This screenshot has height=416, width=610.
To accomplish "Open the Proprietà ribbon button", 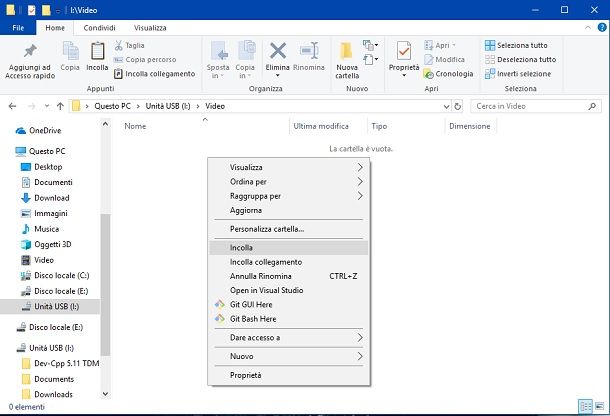I will 404,58.
